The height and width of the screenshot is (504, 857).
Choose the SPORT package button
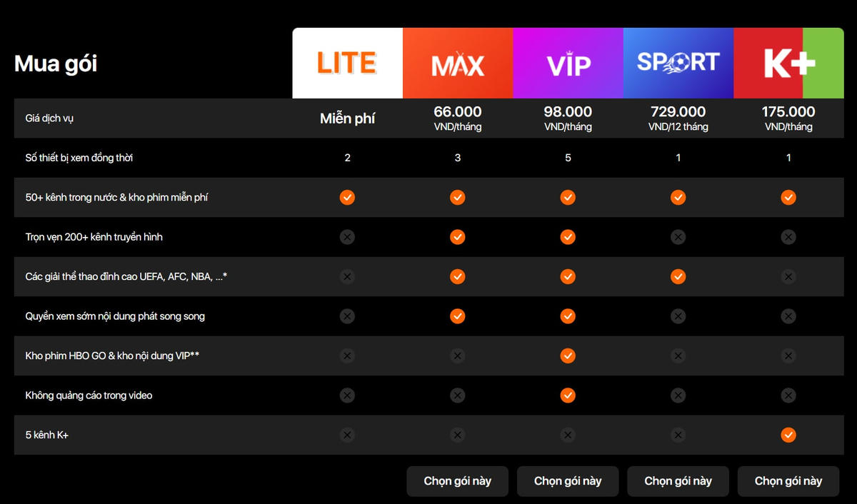678,481
